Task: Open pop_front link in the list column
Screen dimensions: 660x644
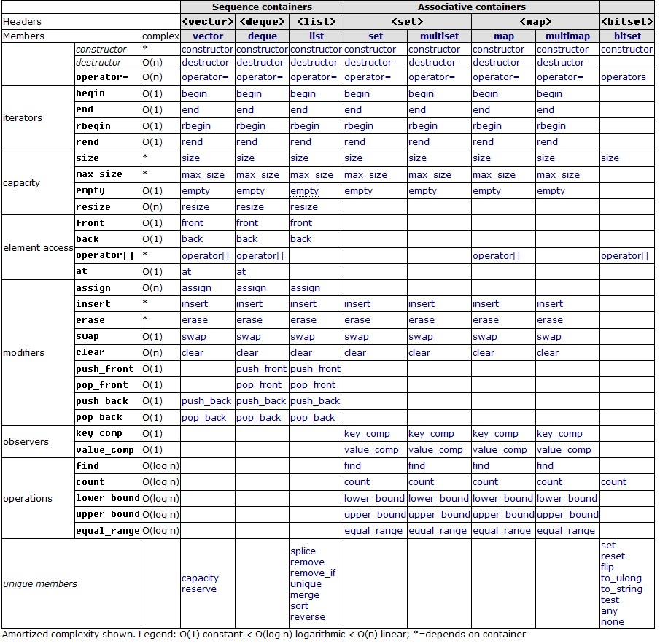Action: [313, 385]
